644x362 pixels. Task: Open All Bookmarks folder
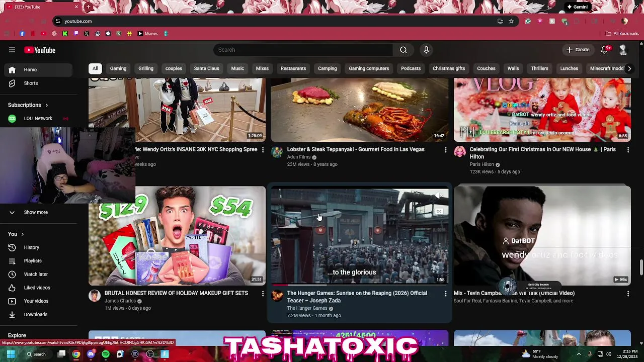(x=622, y=34)
